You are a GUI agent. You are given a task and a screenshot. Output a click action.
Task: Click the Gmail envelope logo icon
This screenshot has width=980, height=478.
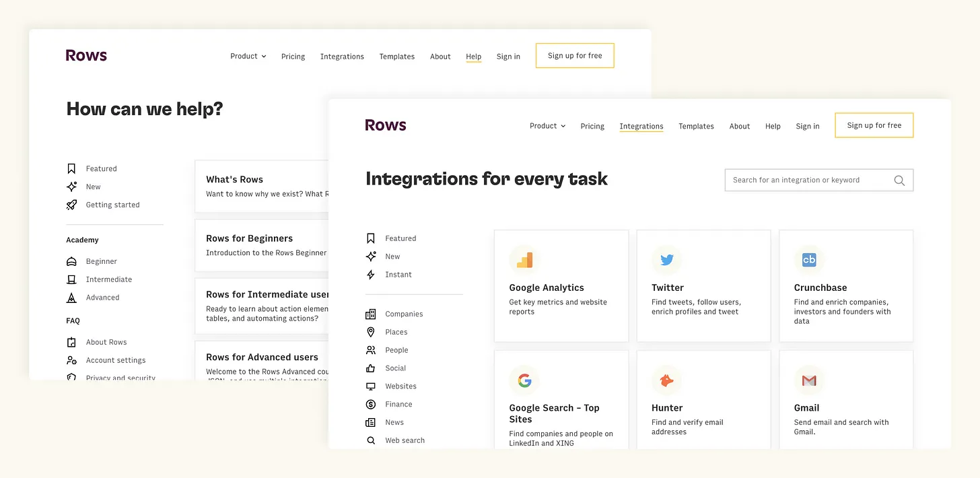point(809,380)
